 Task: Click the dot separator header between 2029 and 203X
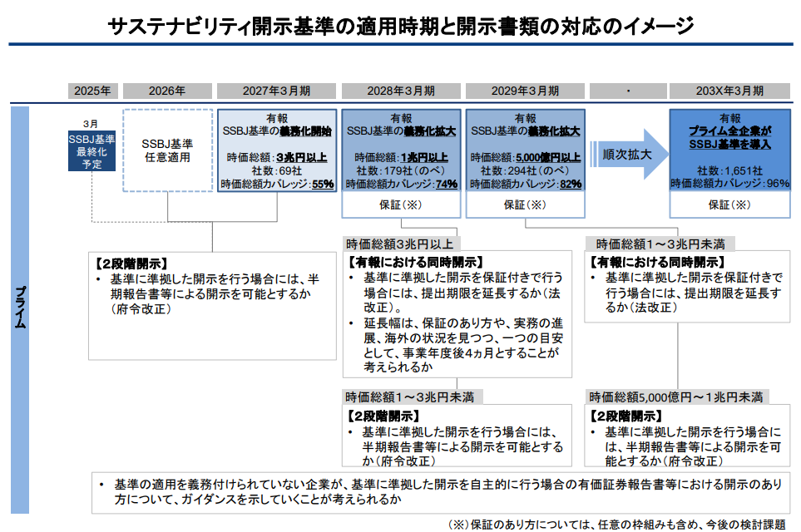click(x=628, y=91)
